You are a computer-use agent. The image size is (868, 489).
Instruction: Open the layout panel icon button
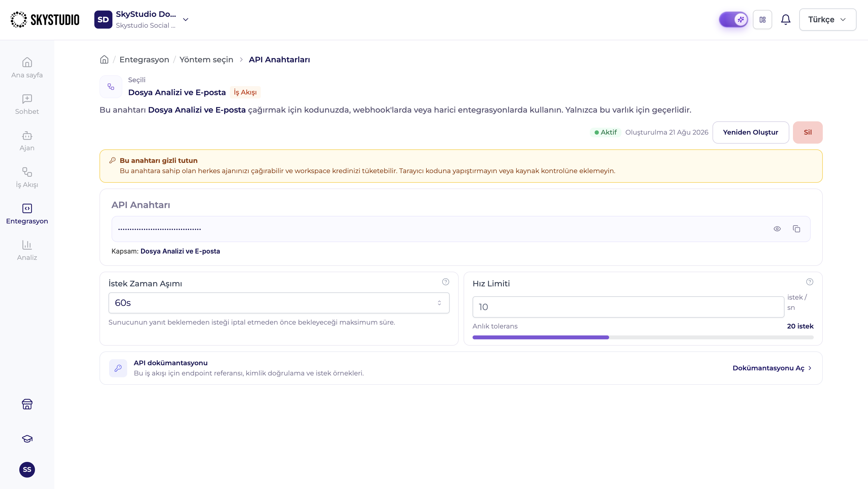pos(763,20)
